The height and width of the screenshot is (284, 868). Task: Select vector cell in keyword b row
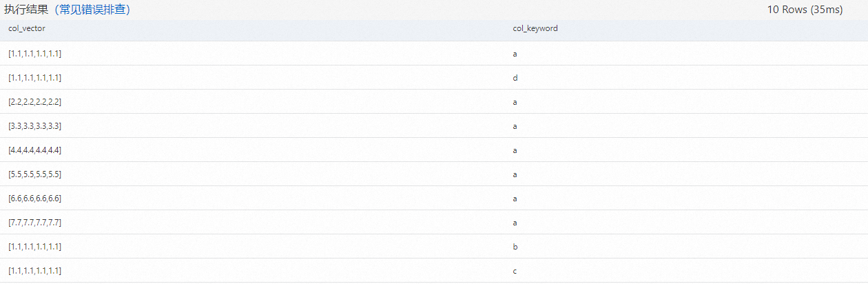(35, 247)
